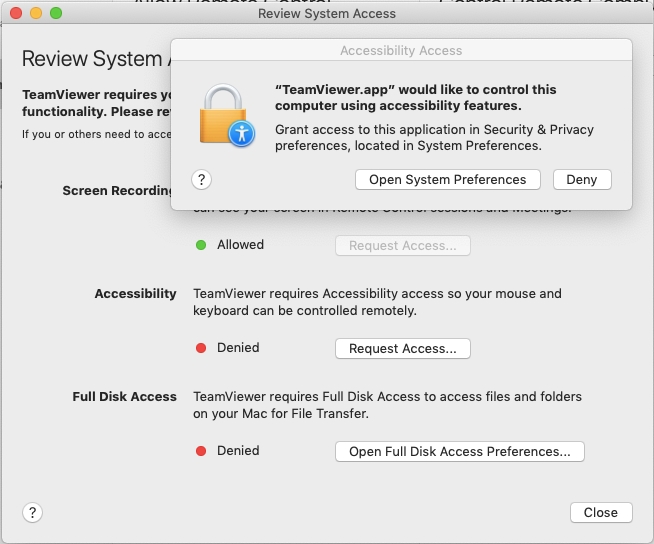
Task: Click the red Denied dot under Full Disk Access
Action: [x=201, y=451]
